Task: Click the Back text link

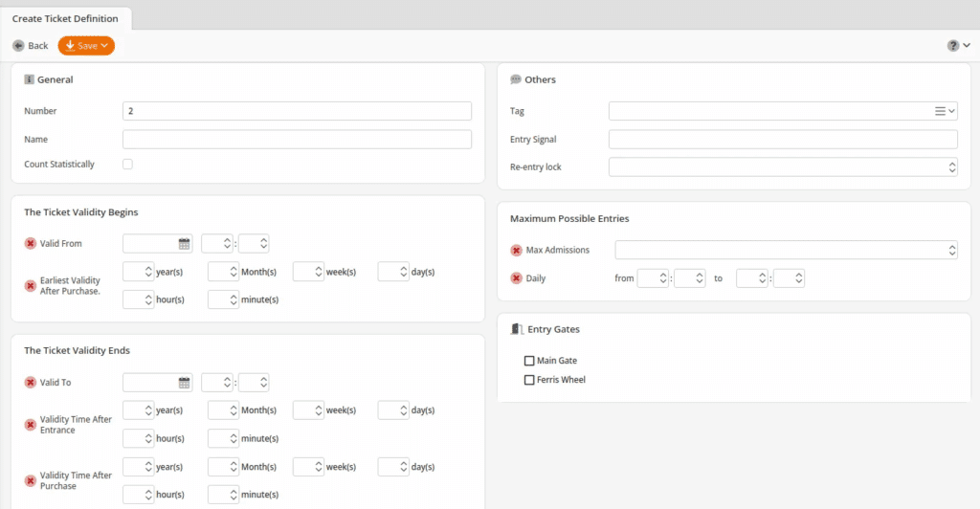Action: click(x=38, y=46)
